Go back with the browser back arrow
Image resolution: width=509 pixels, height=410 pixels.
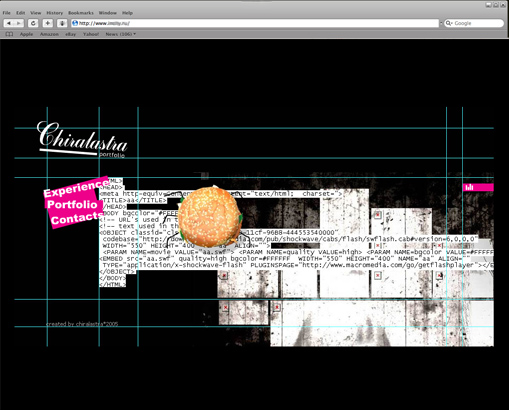tap(9, 23)
